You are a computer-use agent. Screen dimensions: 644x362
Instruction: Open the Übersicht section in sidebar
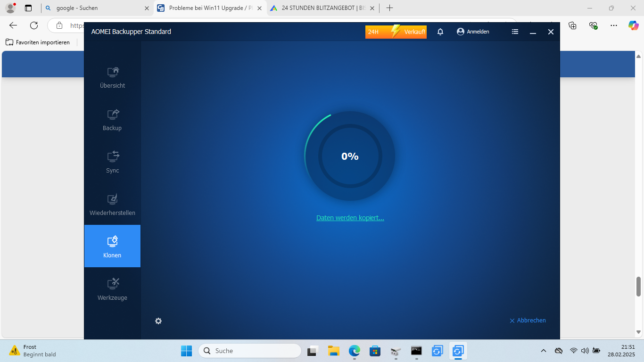tap(112, 76)
